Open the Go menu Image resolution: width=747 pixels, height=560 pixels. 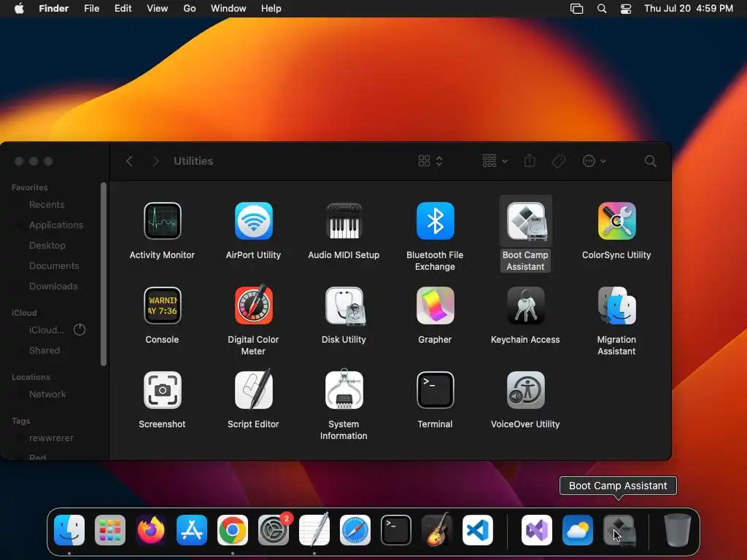[x=190, y=9]
